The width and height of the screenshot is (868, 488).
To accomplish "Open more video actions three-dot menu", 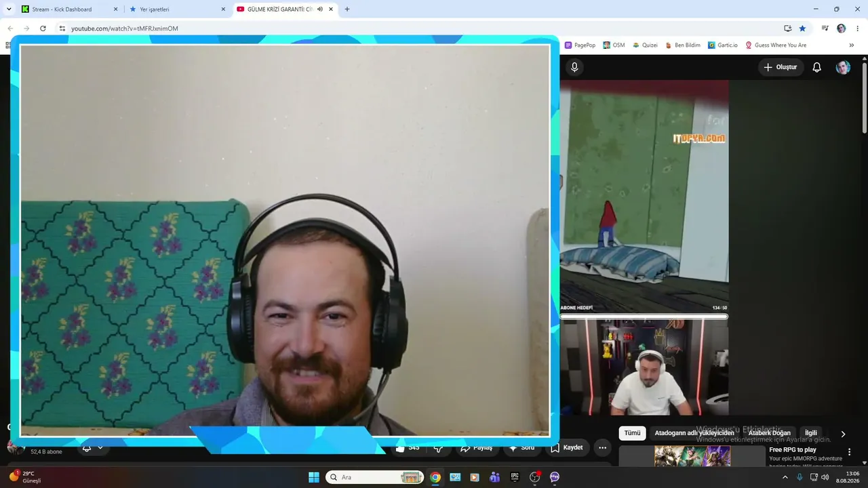I will [x=603, y=448].
